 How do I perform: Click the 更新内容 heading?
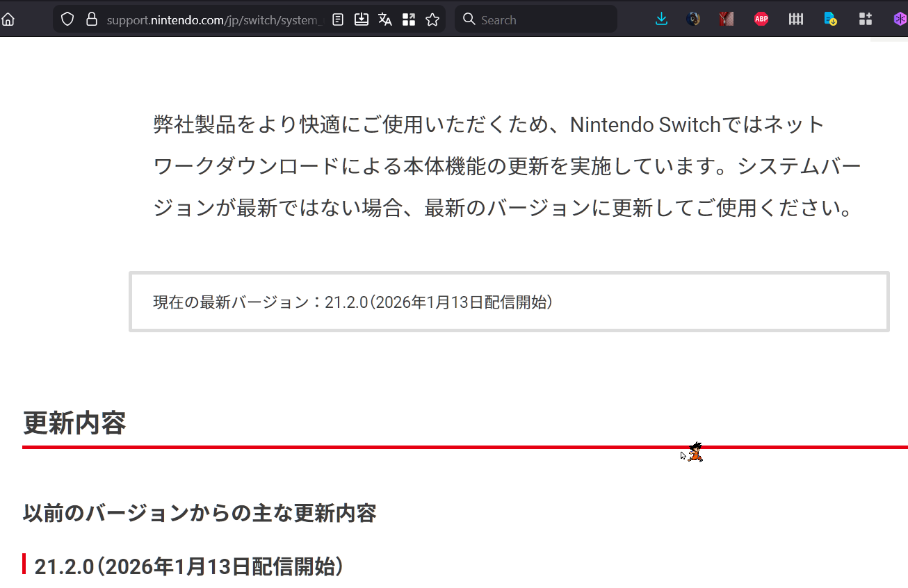74,423
